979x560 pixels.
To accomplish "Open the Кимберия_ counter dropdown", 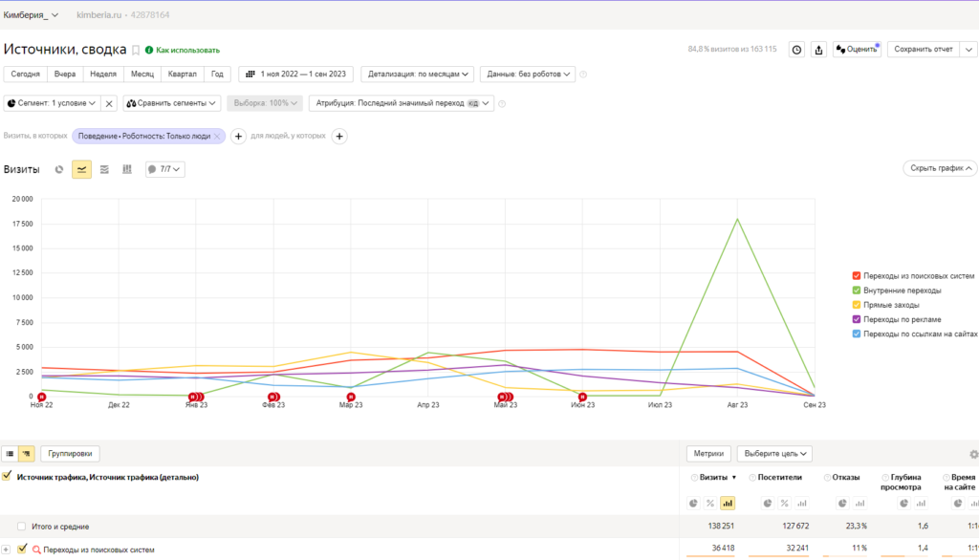I will 31,15.
